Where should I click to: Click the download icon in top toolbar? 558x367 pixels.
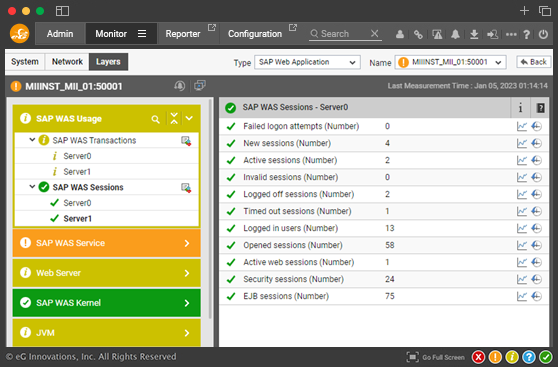click(x=474, y=34)
